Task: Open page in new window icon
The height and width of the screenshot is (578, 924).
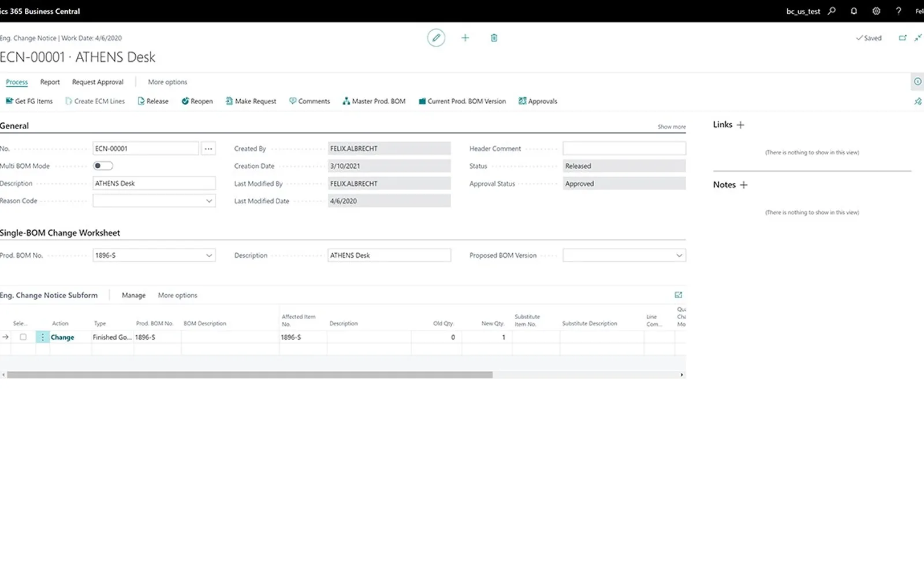Action: click(903, 38)
